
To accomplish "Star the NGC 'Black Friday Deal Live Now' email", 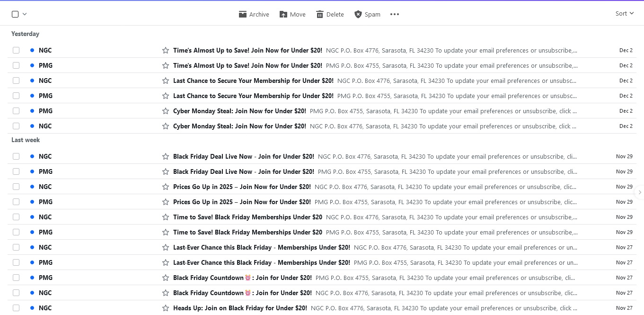I will pyautogui.click(x=166, y=156).
